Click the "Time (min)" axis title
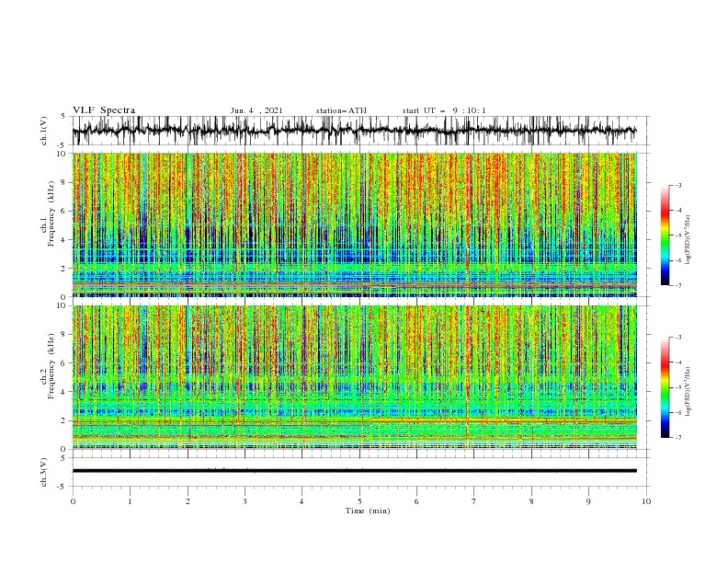Screen dimensions: 728x563 pos(368,511)
